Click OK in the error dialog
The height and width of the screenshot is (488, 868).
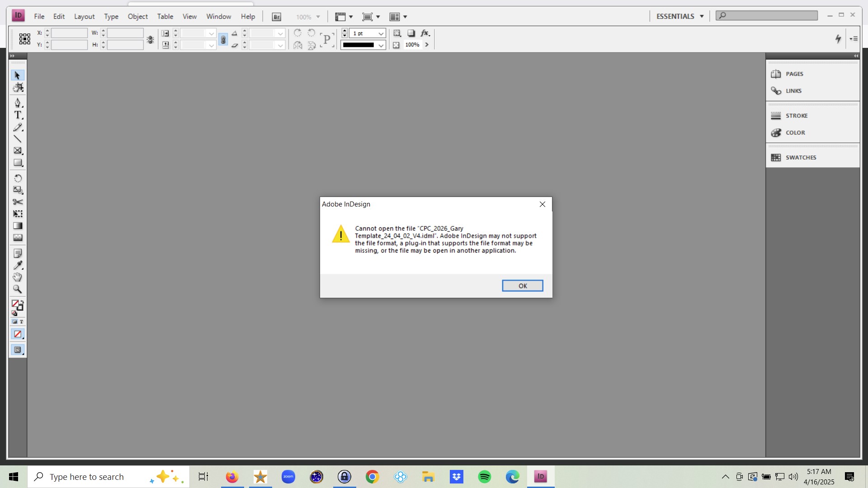click(523, 286)
